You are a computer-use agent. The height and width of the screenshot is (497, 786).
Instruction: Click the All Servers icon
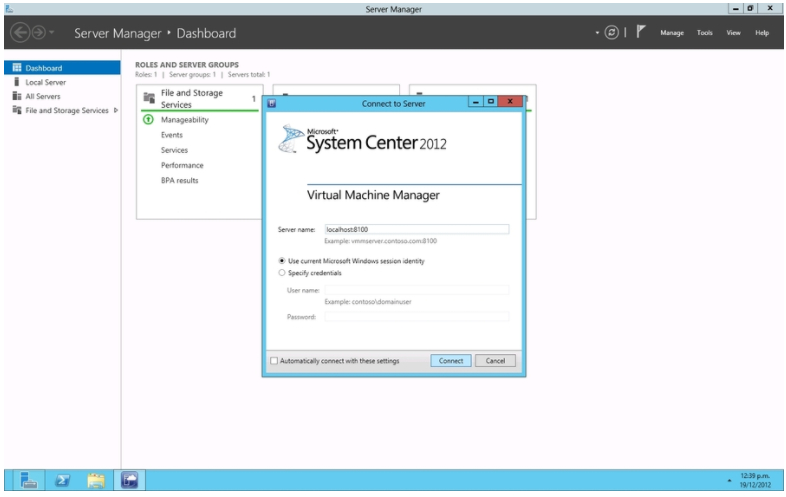pyautogui.click(x=17, y=96)
